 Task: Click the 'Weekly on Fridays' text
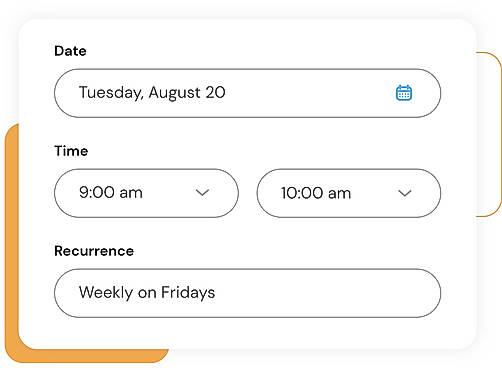[147, 293]
